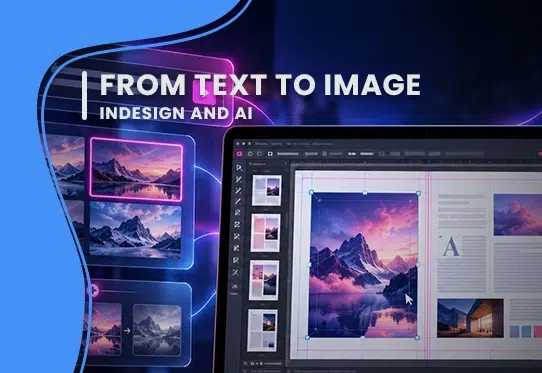
Task: Click the first icon in the pages panel footer
Action: click(x=245, y=363)
